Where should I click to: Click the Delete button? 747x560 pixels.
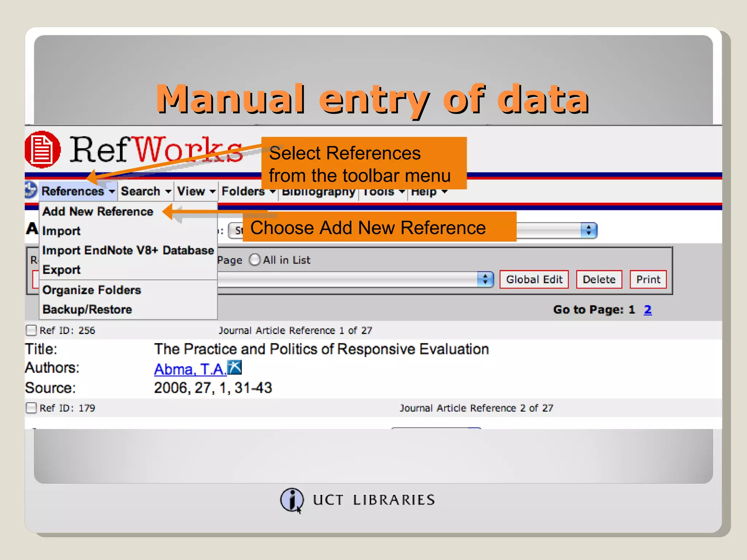tap(599, 280)
